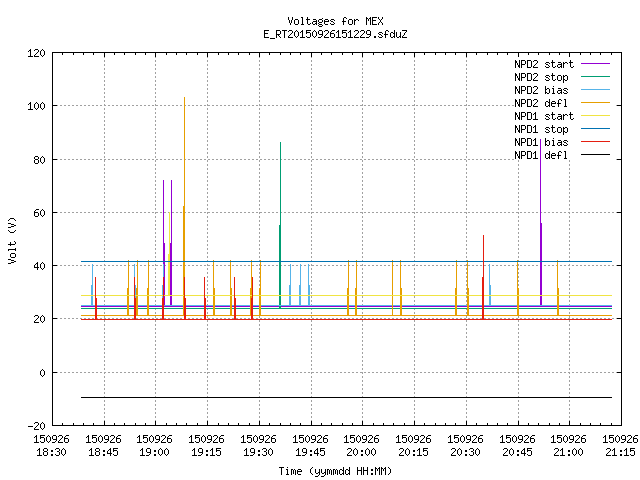Click the 'NPD1 bias' legend label
The height and width of the screenshot is (480, 640).
[x=541, y=142]
